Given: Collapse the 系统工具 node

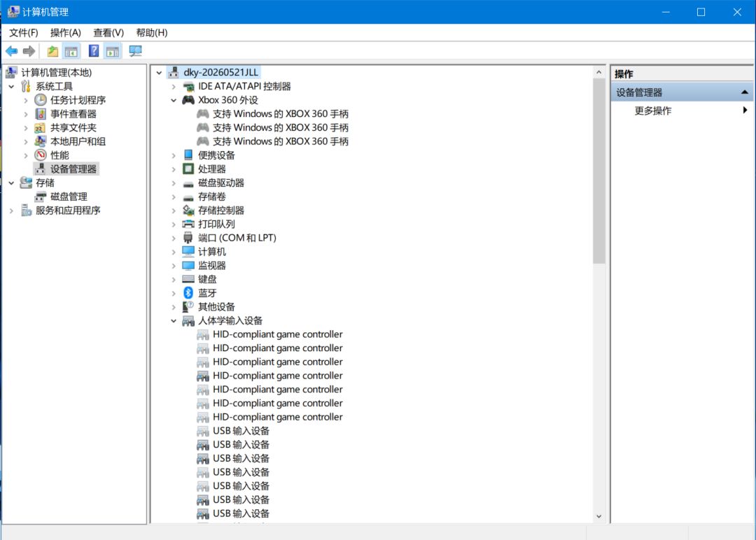Looking at the screenshot, I should 12,87.
